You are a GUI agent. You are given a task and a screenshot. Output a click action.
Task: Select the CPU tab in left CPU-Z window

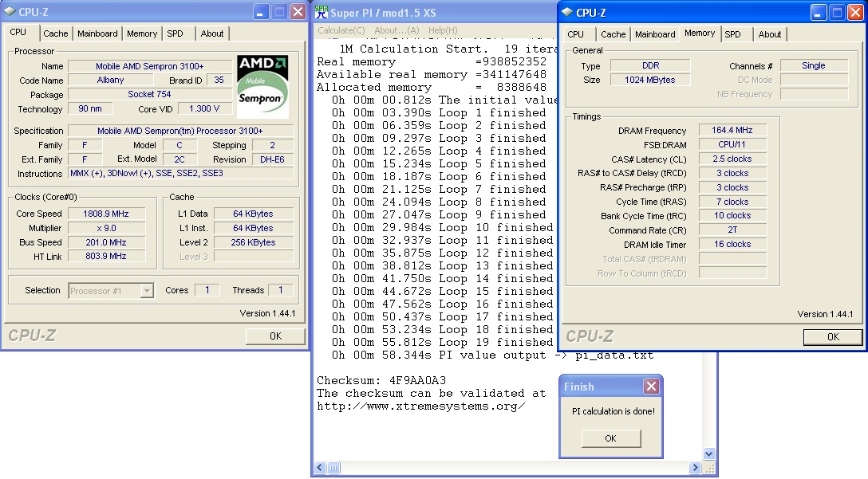[18, 32]
